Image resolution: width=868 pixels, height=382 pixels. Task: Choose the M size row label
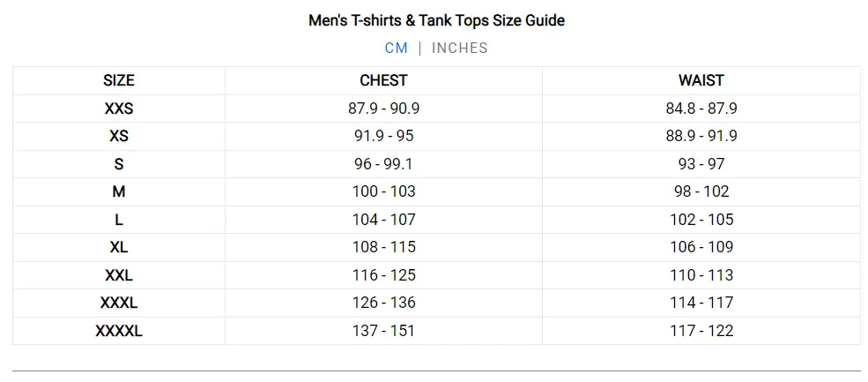pos(119,191)
